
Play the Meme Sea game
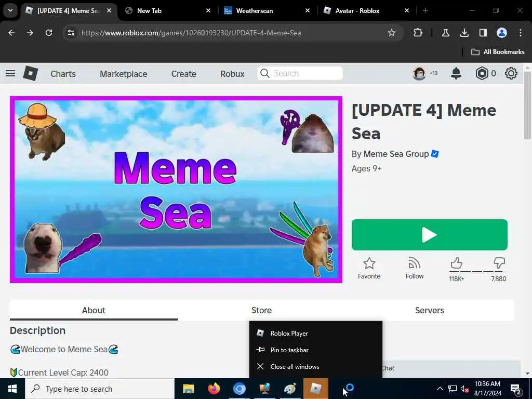(x=430, y=235)
